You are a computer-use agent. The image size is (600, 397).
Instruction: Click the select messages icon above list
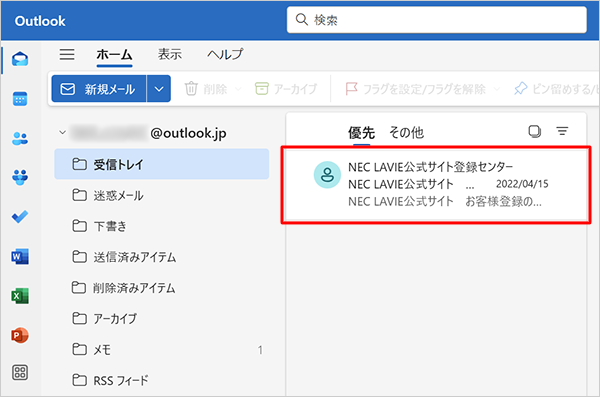[535, 132]
